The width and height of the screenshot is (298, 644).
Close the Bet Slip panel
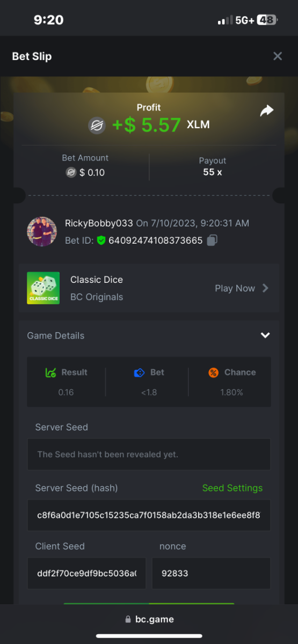(x=278, y=56)
